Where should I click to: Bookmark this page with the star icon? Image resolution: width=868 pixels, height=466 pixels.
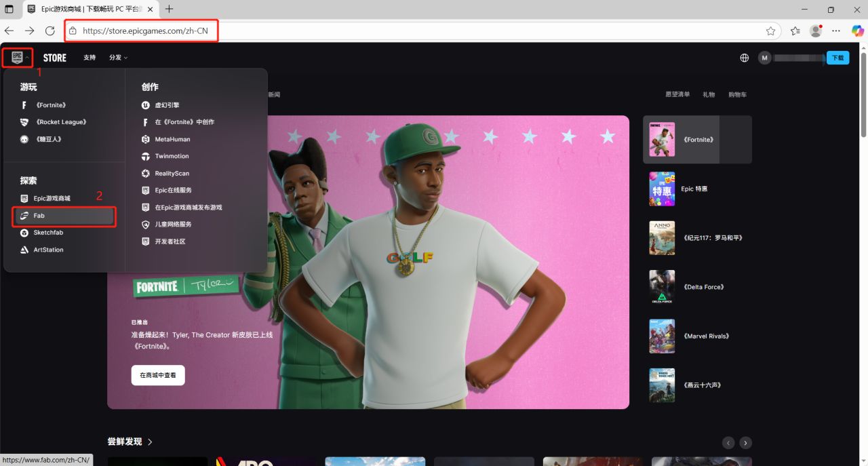coord(770,31)
